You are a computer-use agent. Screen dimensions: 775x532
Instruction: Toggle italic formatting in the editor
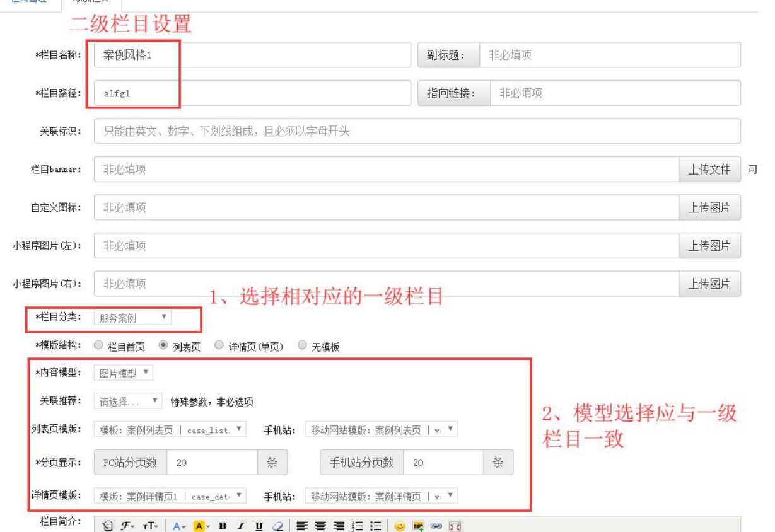pos(240,526)
